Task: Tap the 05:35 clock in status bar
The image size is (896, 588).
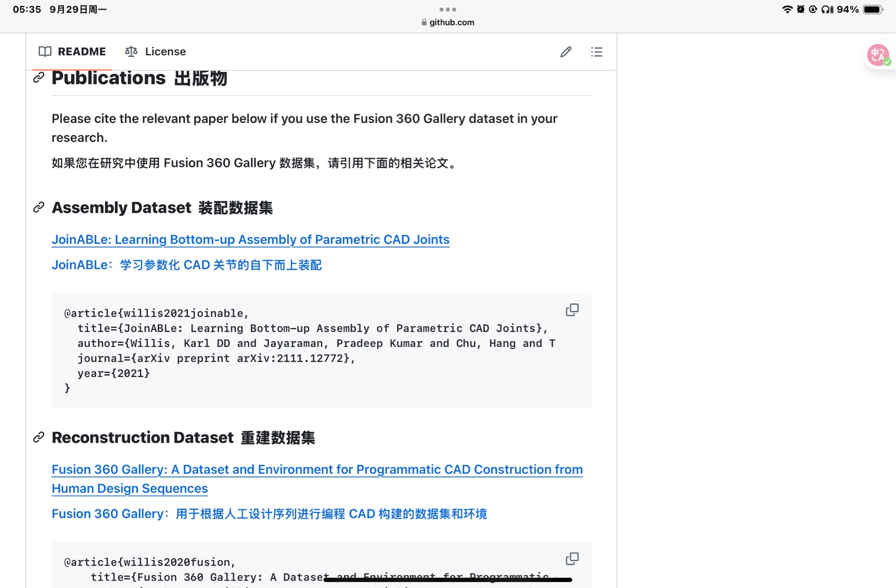Action: tap(27, 9)
